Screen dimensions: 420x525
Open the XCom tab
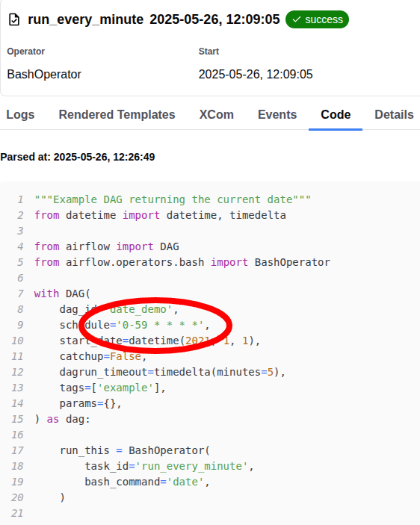(x=217, y=115)
